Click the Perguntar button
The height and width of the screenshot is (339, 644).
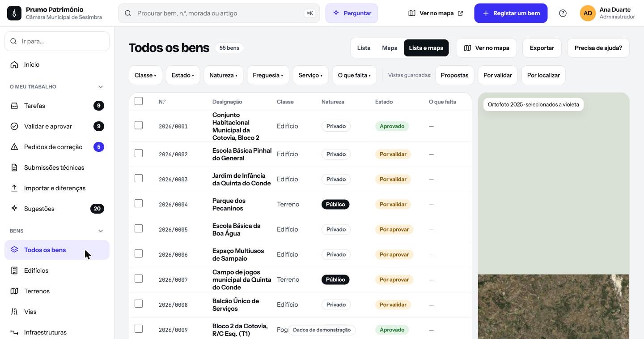352,13
